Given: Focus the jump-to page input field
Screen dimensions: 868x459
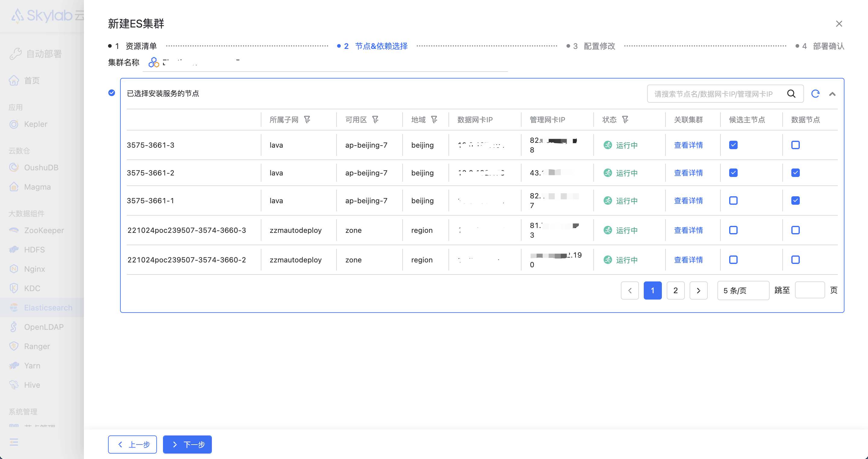Looking at the screenshot, I should [809, 290].
